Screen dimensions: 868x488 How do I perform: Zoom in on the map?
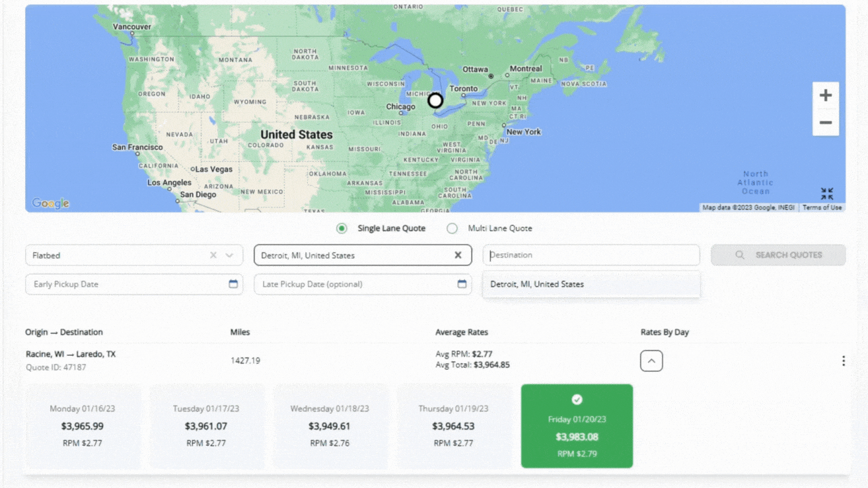[825, 96]
